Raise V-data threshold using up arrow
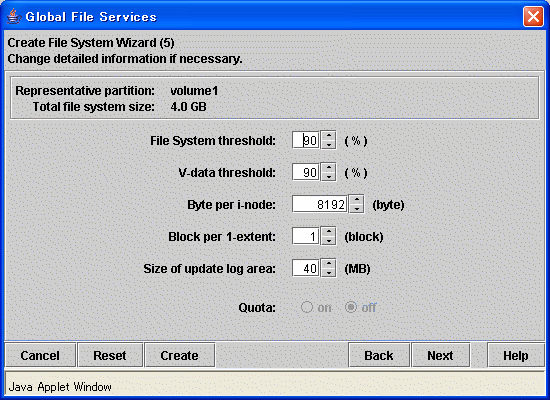Viewport: 550px width, 400px height. [x=329, y=168]
